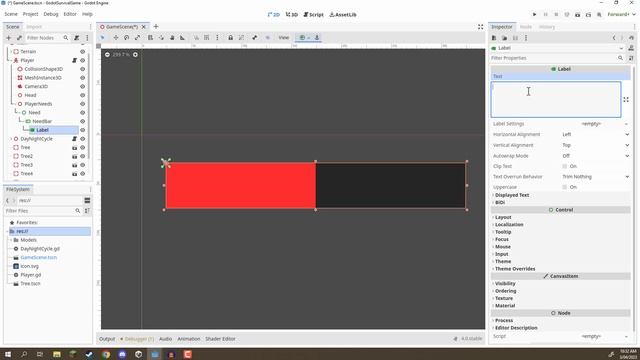This screenshot has width=640, height=360.
Task: Select the Move Mode tool
Action: (x=116, y=38)
